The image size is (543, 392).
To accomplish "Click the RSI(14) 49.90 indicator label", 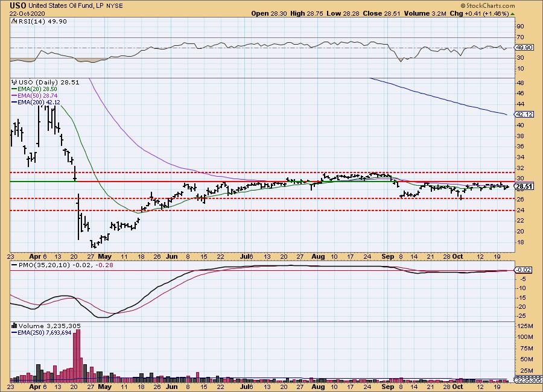I will (x=42, y=22).
